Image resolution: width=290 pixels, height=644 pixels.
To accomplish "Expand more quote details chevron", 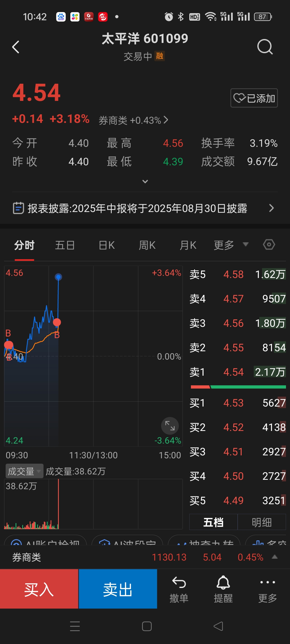I will click(145, 181).
